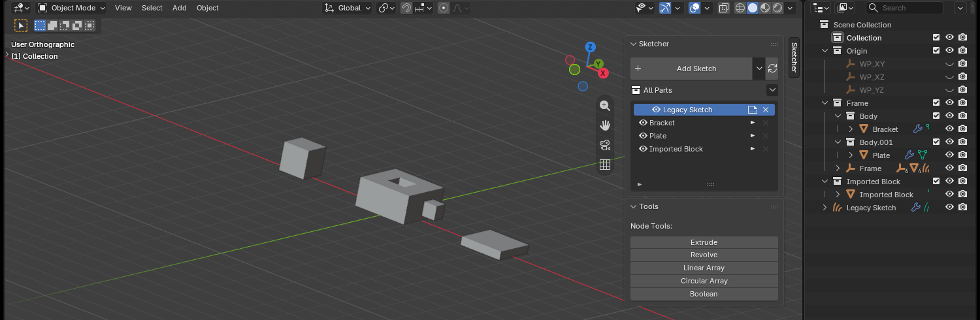Open the Object menu
This screenshot has width=980, height=320.
[x=208, y=8]
